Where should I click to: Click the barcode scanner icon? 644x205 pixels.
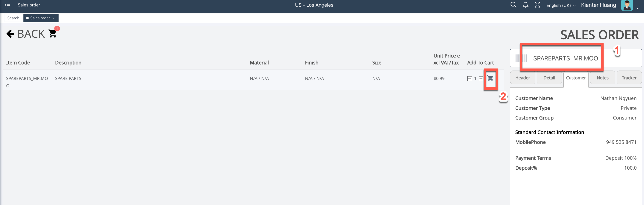point(521,58)
